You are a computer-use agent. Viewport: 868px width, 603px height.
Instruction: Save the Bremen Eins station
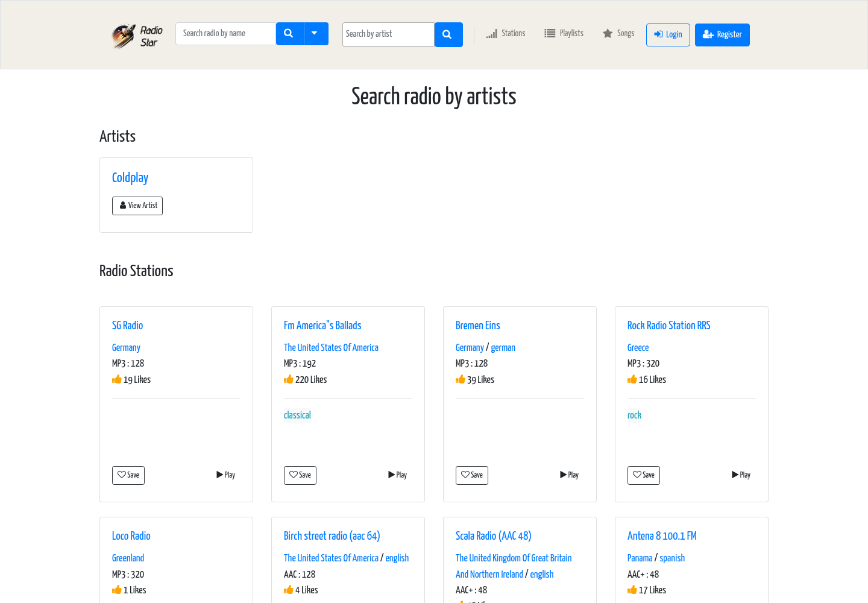(472, 475)
